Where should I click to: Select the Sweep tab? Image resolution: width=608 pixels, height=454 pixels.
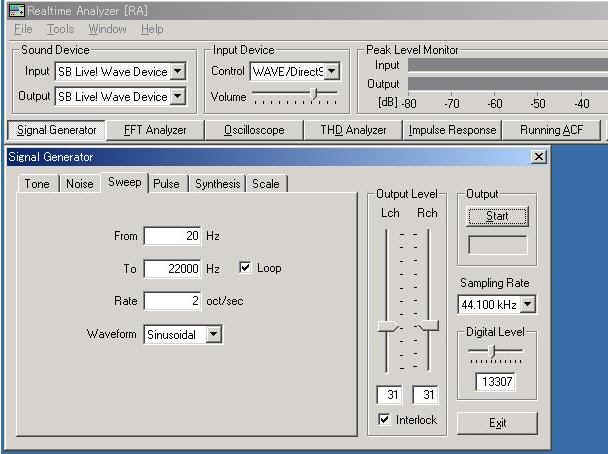(x=124, y=182)
